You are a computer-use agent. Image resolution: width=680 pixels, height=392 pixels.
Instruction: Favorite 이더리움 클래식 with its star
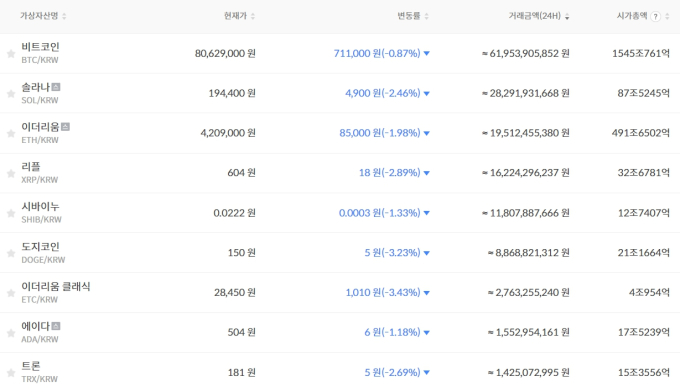pyautogui.click(x=11, y=293)
